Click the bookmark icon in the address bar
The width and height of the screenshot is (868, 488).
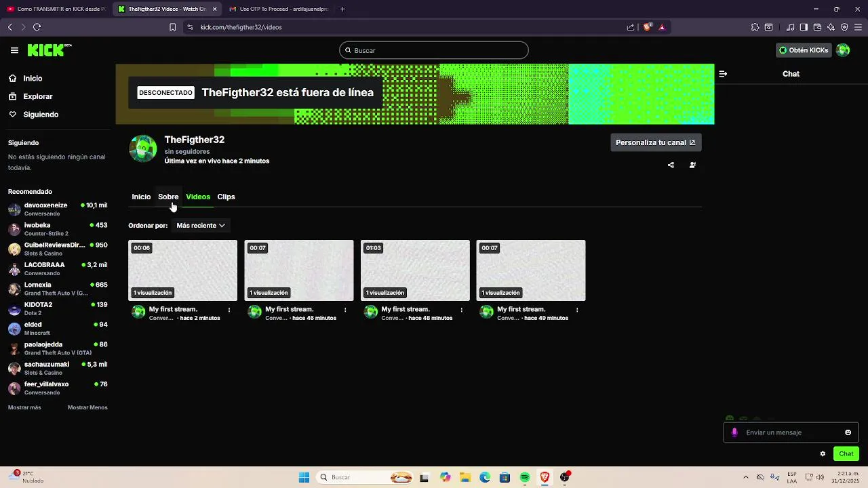172,27
